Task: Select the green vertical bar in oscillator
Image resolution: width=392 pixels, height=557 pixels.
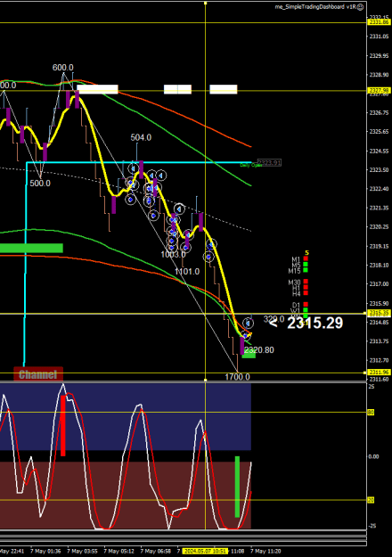Action: 237,487
